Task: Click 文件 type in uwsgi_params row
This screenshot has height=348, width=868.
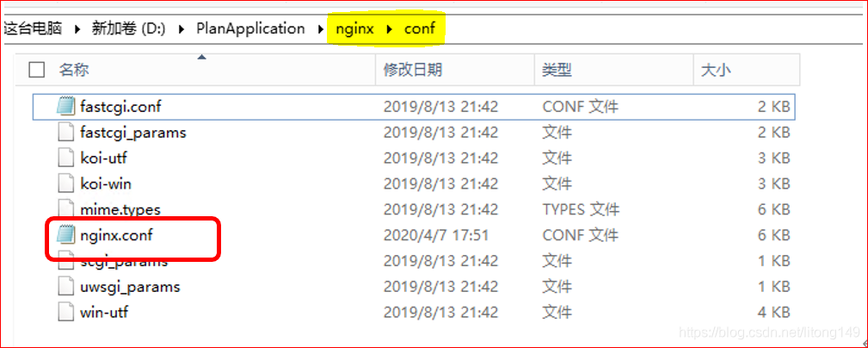Action: point(557,287)
